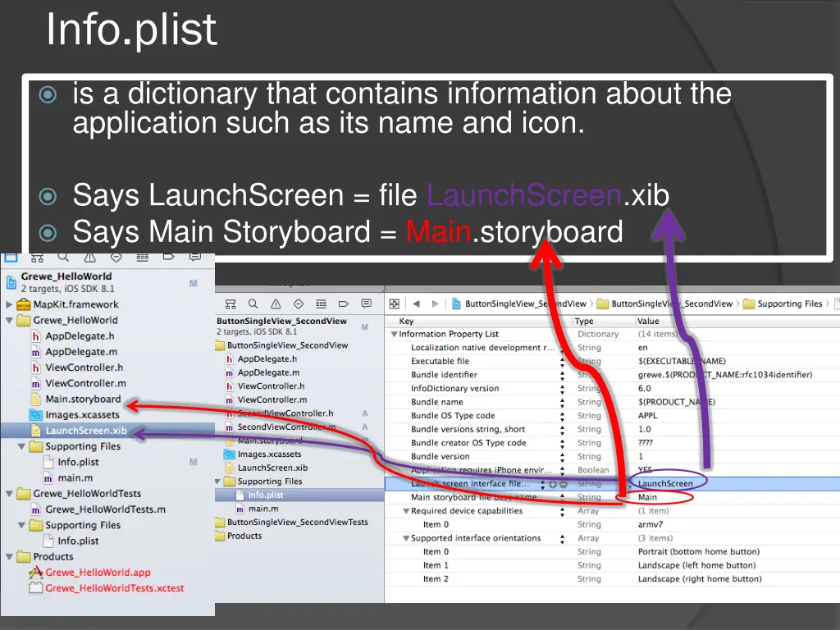Click the MapKit.framework toolbox icon
The width and height of the screenshot is (840, 630).
pyautogui.click(x=24, y=304)
